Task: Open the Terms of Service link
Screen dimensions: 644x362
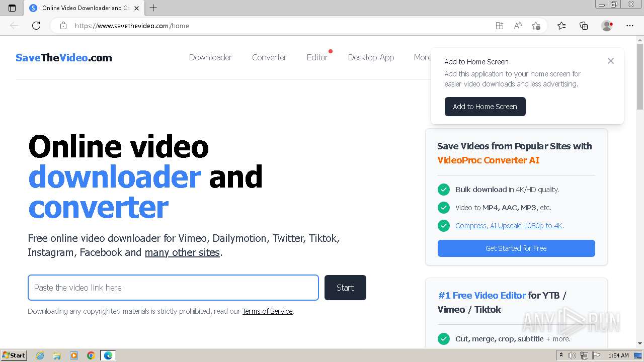Action: click(x=267, y=311)
